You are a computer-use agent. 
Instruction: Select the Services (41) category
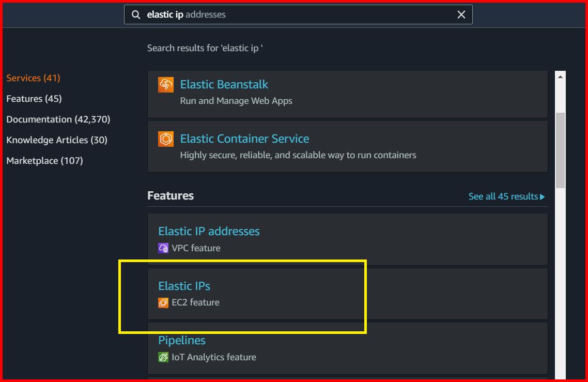tap(33, 78)
